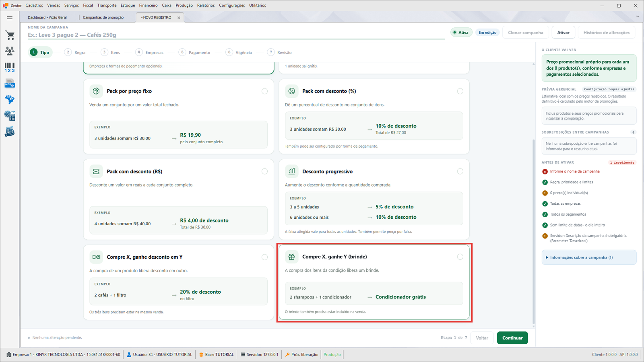Select the Pack com desconto (%) radio button
644x362 pixels.
click(x=460, y=91)
